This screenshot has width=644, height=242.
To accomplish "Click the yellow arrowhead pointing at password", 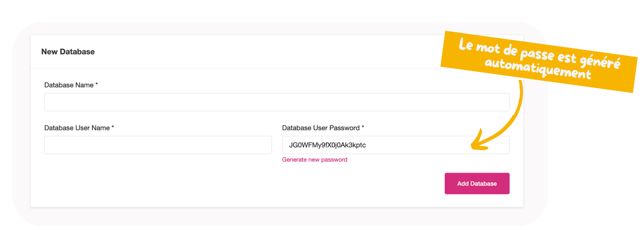I will pos(476,143).
